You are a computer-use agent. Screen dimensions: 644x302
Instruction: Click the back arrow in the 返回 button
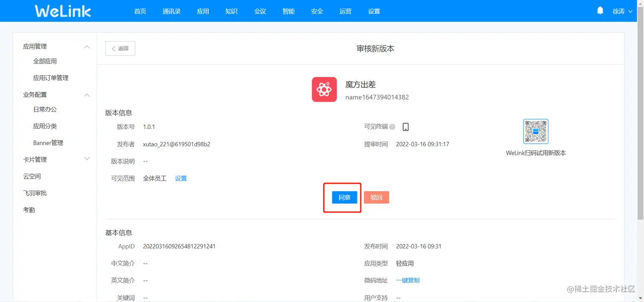113,48
